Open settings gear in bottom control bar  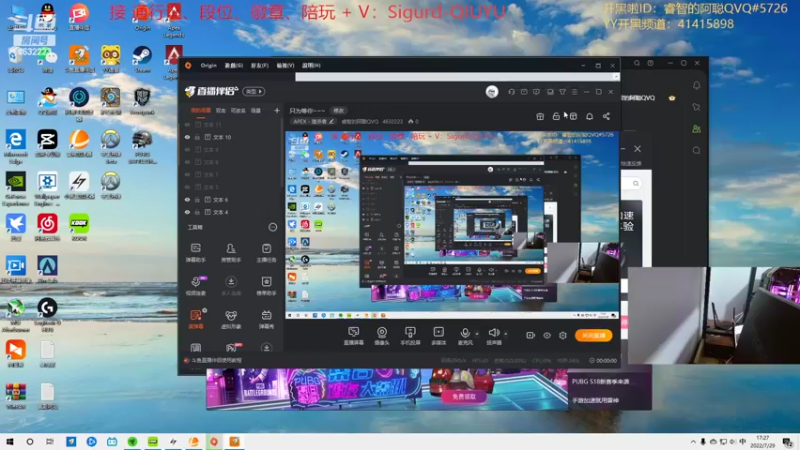[x=563, y=335]
